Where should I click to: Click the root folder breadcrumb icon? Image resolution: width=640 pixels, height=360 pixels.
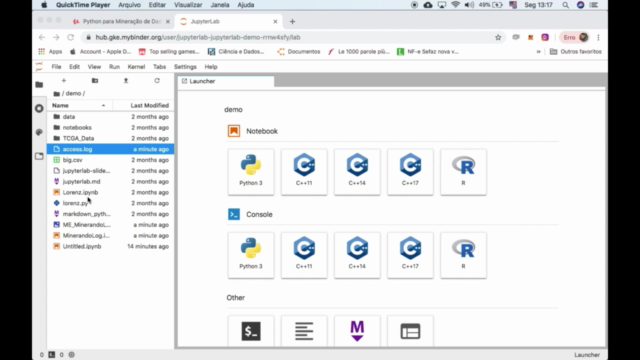[57, 93]
